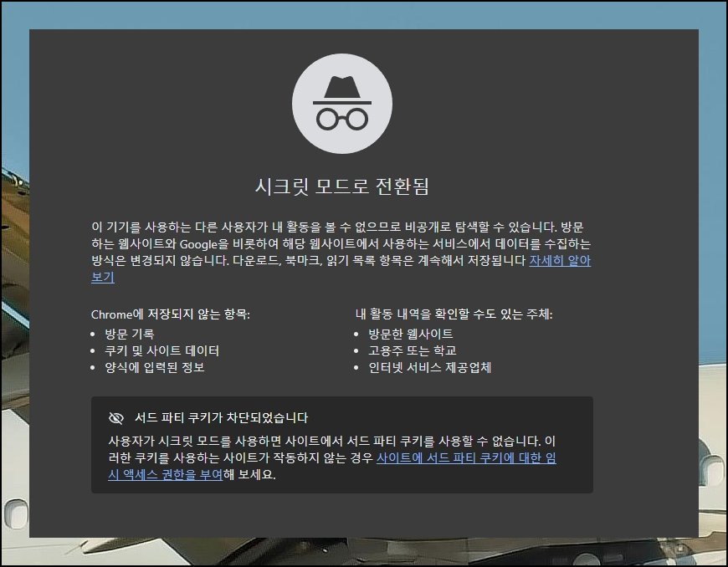Open the third-party cookie temporary access link

click(x=466, y=458)
